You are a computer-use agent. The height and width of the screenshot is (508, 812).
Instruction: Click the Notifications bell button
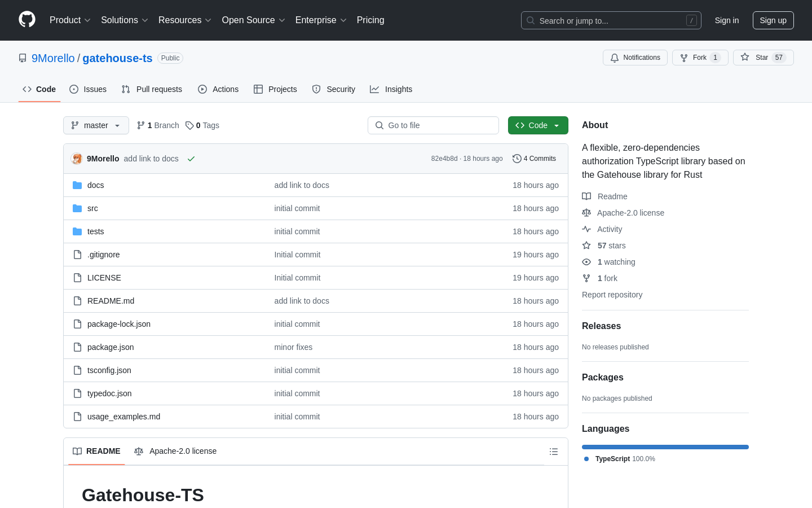635,58
